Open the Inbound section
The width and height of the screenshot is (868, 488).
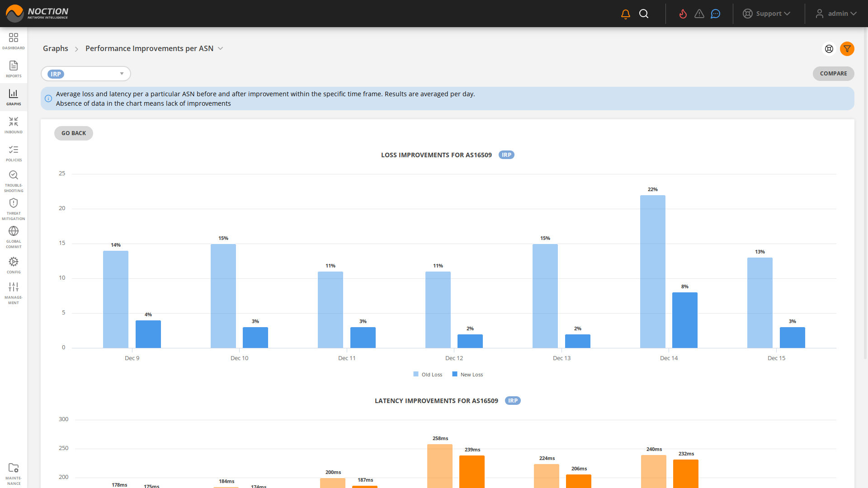14,124
